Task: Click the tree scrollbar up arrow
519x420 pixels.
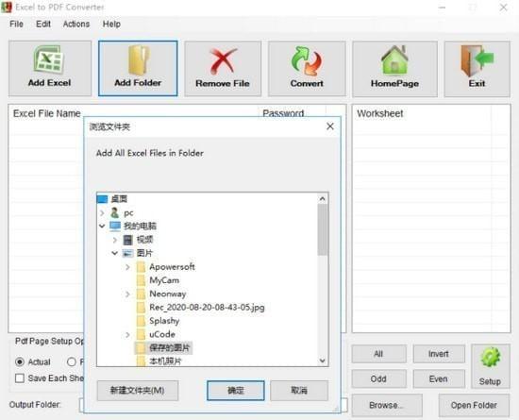Action: 323,199
